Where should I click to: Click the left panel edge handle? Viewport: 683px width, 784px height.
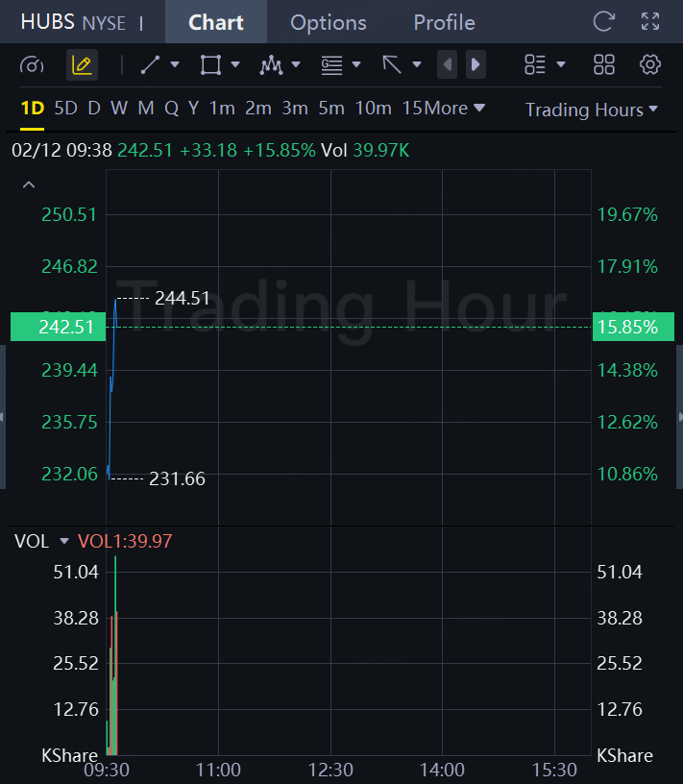(x=3, y=417)
